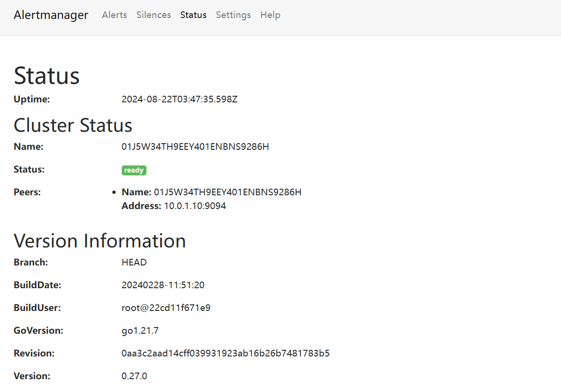The height and width of the screenshot is (392, 561).
Task: Click the Cluster Status section heading
Action: tap(73, 125)
